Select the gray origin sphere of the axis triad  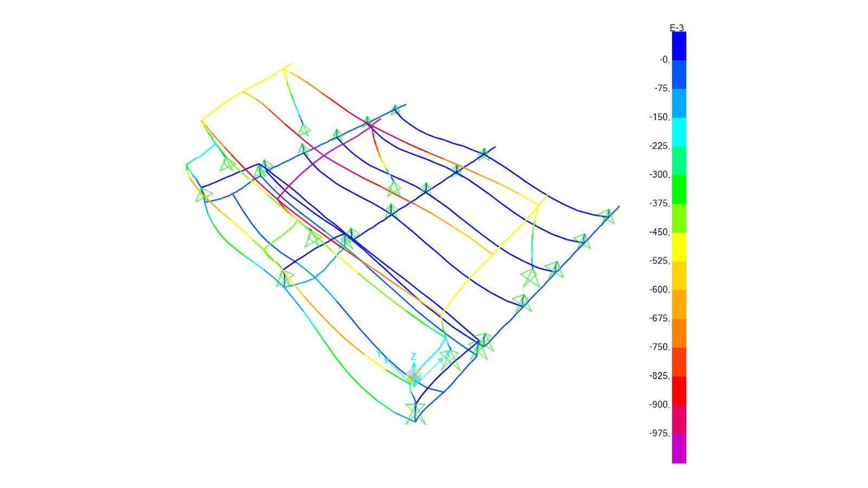pyautogui.click(x=413, y=376)
